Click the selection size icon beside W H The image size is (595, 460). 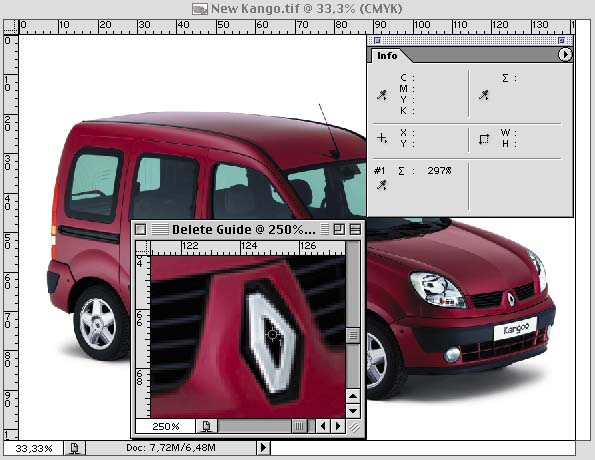pyautogui.click(x=484, y=139)
